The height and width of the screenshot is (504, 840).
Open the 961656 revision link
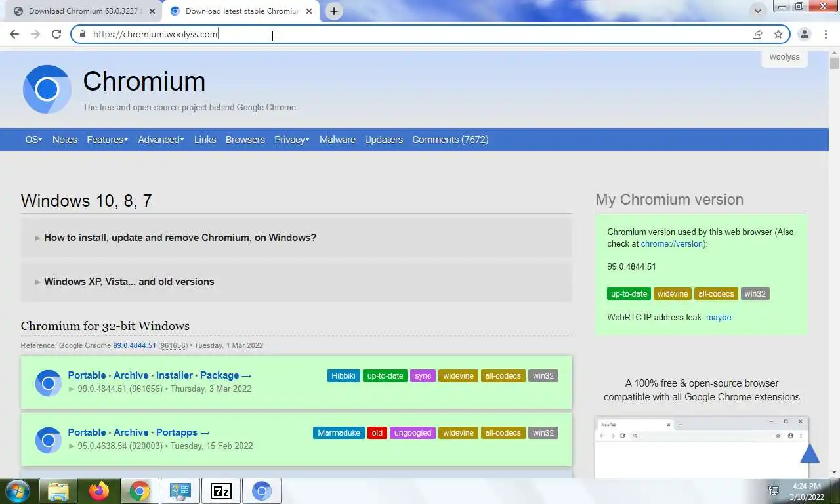173,345
